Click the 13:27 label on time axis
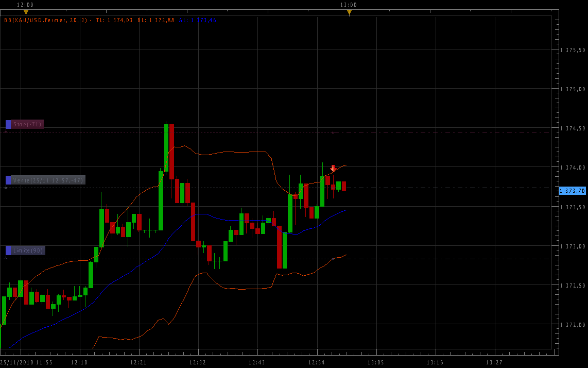588x368 pixels. tap(494, 363)
